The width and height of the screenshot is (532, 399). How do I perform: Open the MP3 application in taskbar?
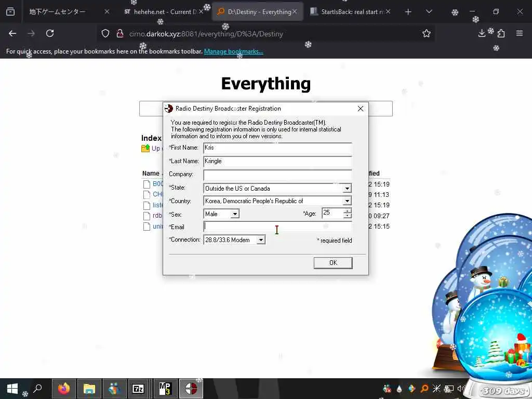pos(165,389)
